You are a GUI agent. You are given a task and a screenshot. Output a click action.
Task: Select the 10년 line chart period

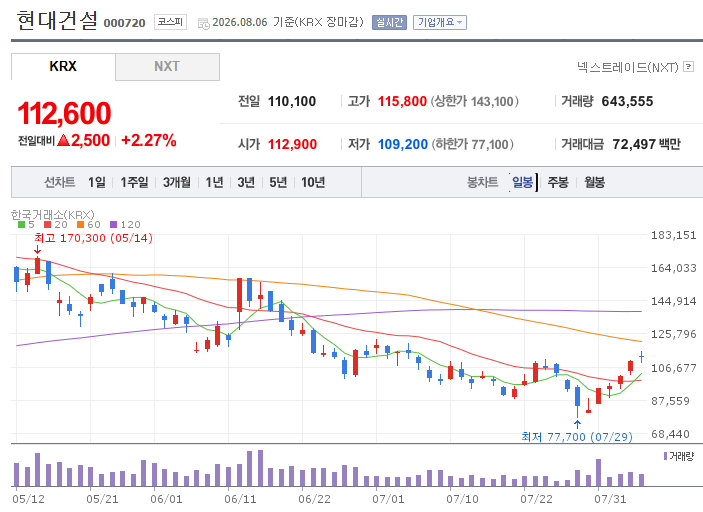tap(313, 182)
